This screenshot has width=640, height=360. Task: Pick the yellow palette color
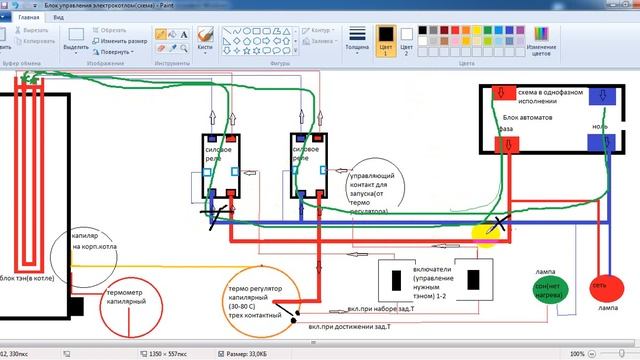coord(477,30)
